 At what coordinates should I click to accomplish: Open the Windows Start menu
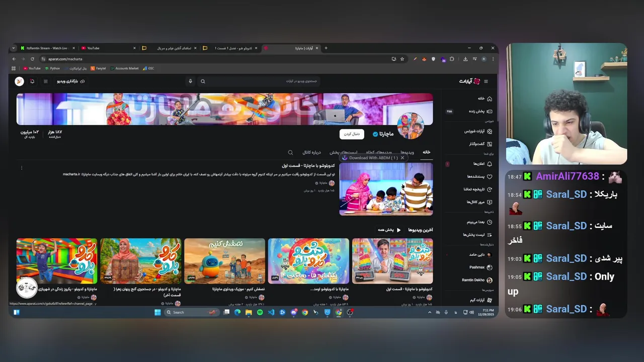coord(157,312)
